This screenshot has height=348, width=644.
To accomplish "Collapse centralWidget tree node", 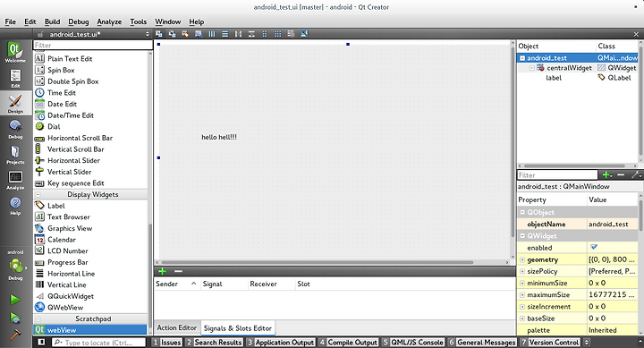I will tap(531, 68).
